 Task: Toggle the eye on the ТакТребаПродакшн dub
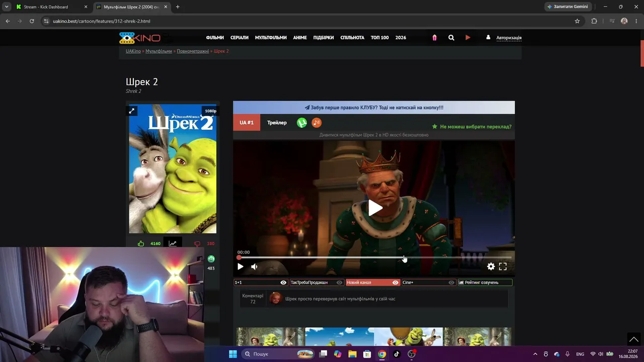[339, 283]
